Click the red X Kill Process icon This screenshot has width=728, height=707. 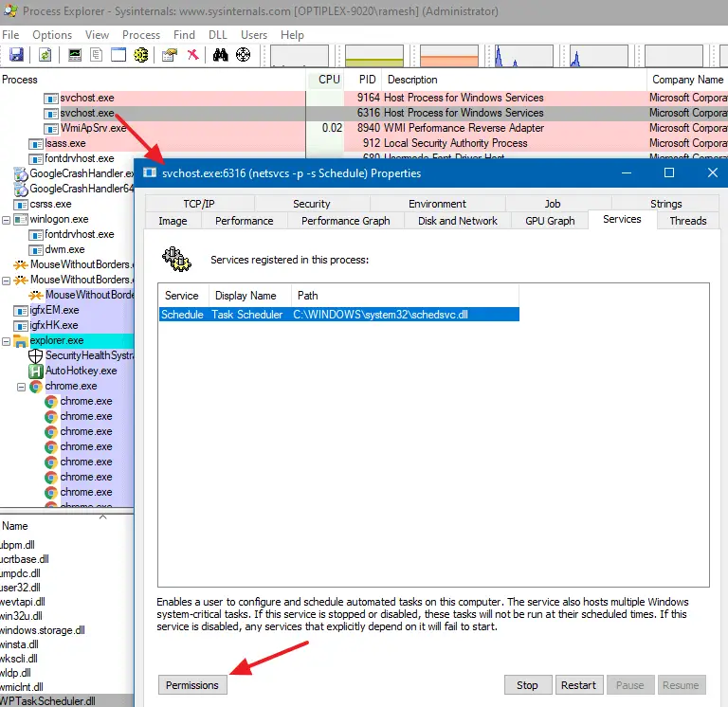pos(192,55)
